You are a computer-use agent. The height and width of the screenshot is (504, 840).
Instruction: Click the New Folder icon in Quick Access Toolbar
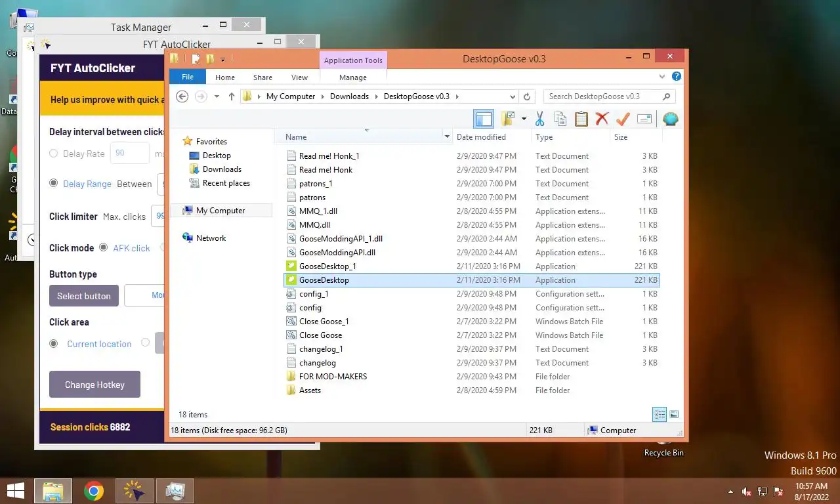coord(210,59)
